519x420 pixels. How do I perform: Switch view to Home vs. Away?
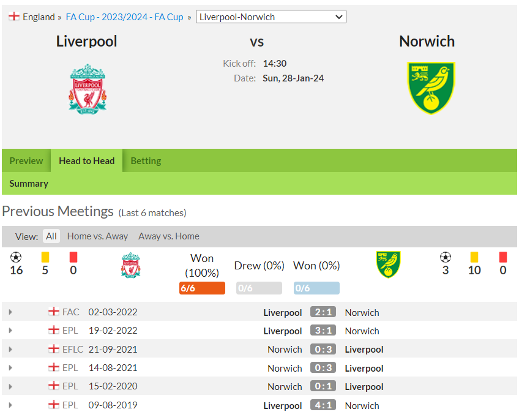tap(97, 236)
